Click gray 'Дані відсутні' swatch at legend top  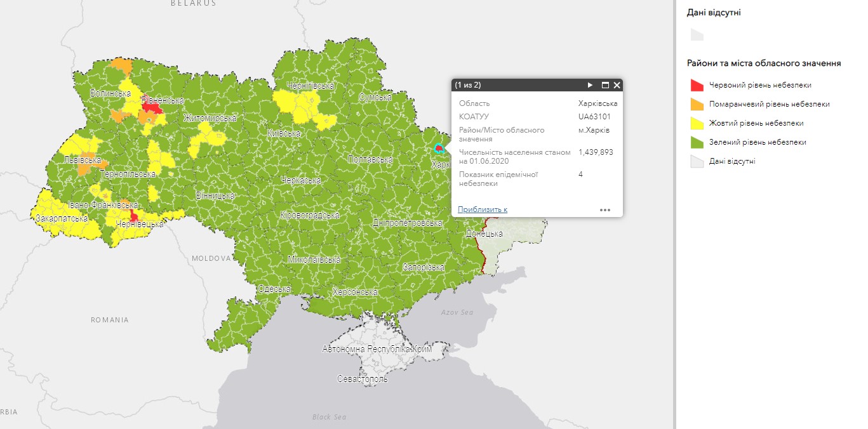click(697, 35)
